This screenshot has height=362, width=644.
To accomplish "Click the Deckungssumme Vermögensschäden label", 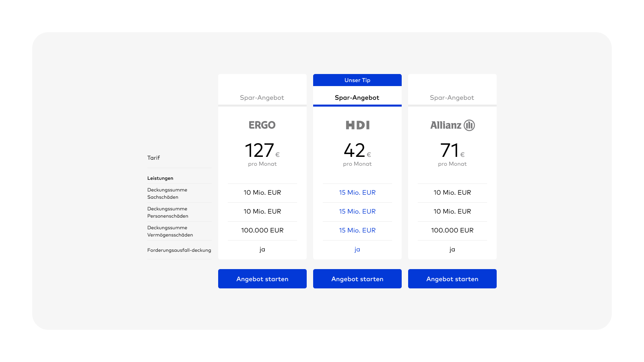I will [x=170, y=231].
